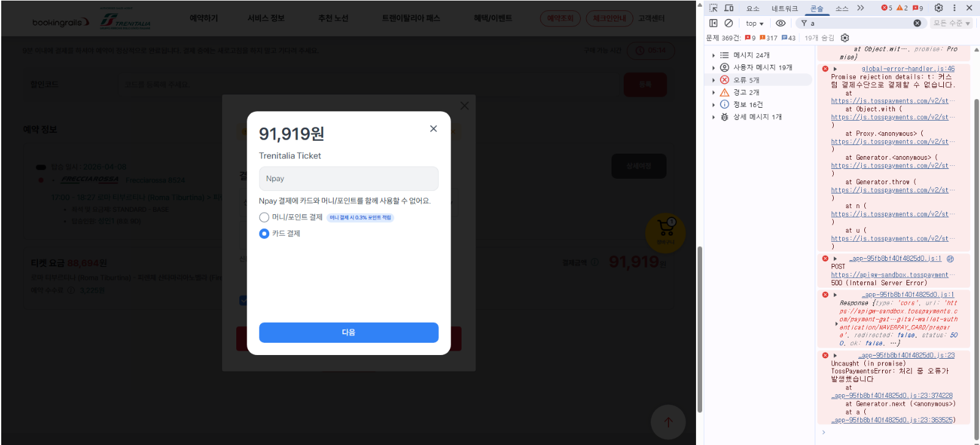Show more DevTools tabs with >> chevron
980x445 pixels.
861,8
